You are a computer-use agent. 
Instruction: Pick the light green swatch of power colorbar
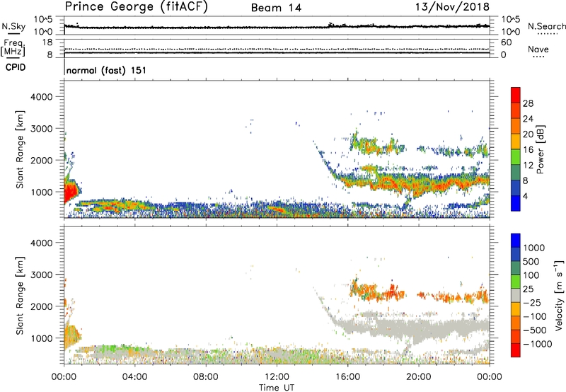516,157
